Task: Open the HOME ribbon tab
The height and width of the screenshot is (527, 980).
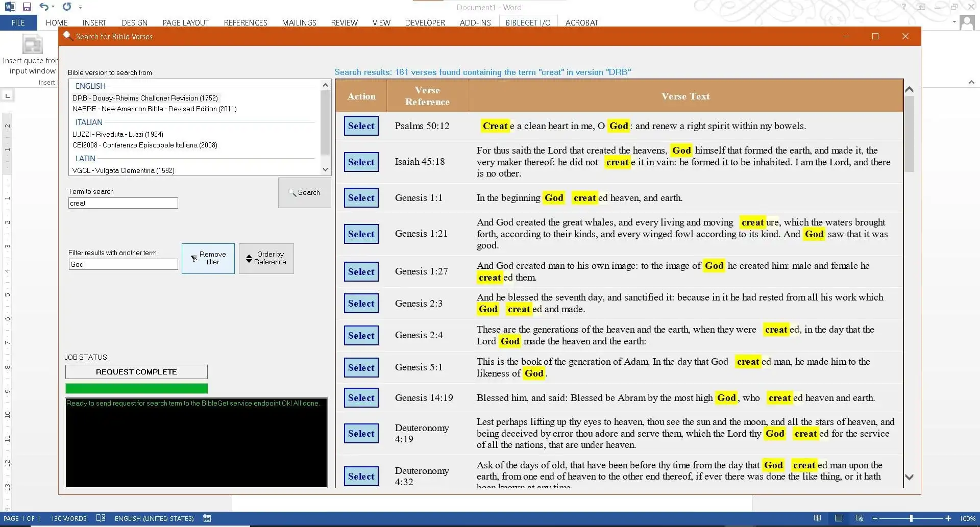Action: (x=57, y=22)
